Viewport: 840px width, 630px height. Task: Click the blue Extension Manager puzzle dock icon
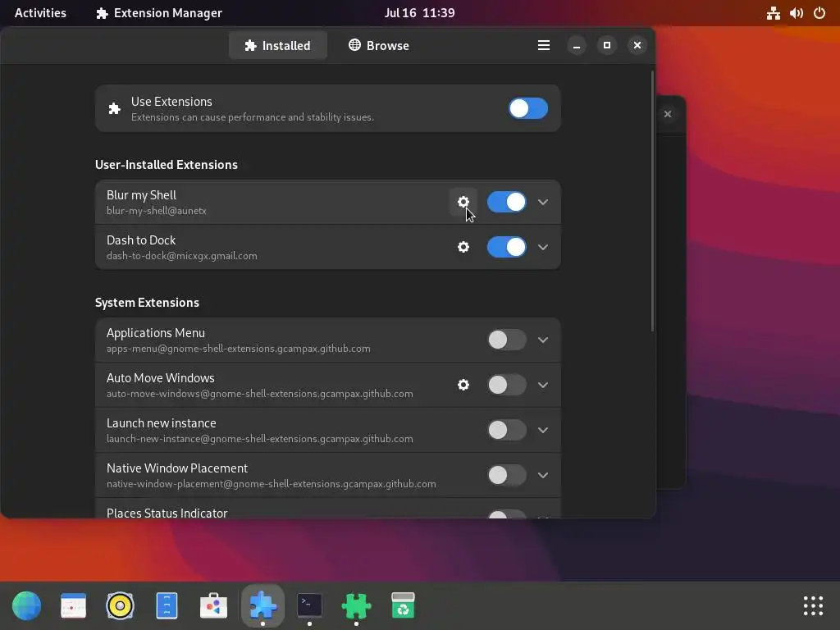coord(262,606)
